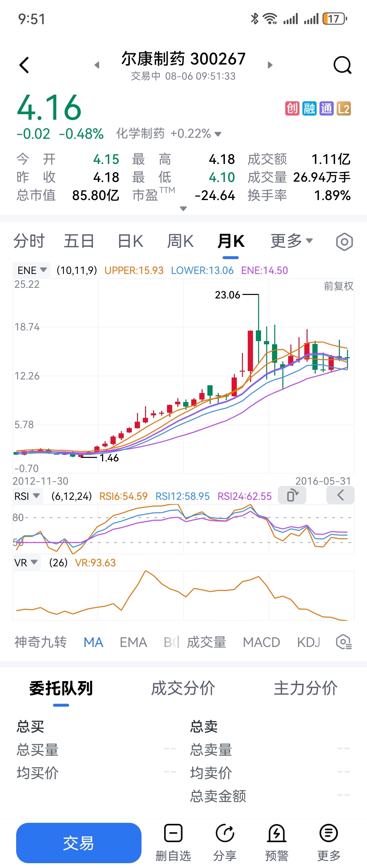
Task: Open the search magnifier icon
Action: [342, 65]
